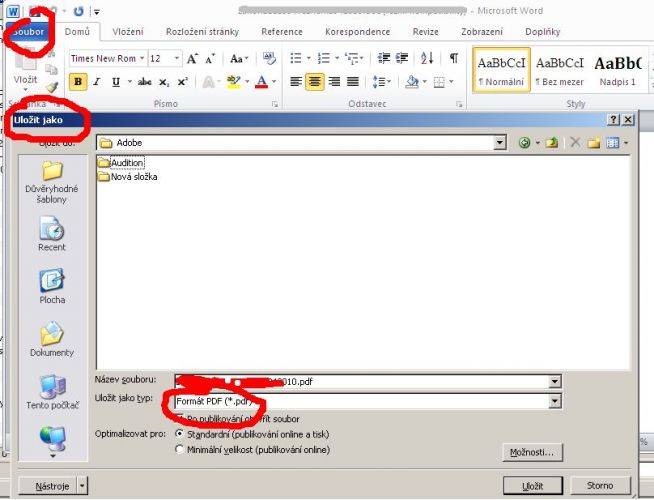Click Word help question mark in dialog title
The width and height of the screenshot is (654, 500).
click(x=613, y=120)
